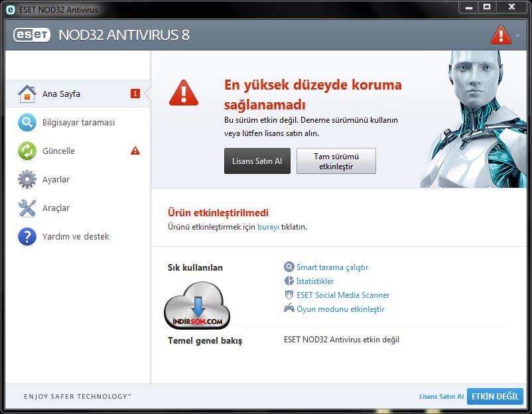Click the ETKİN DEĞİL status button
The image size is (532, 414).
pos(495,396)
